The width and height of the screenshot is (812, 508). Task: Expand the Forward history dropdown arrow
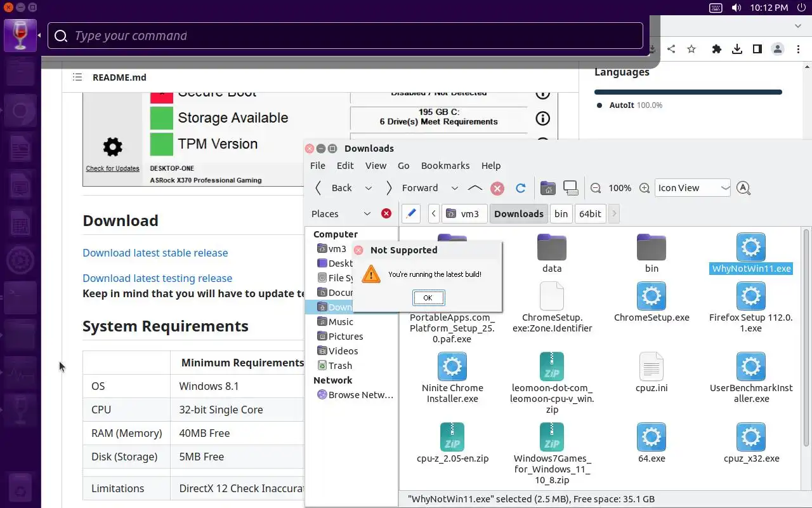tap(454, 188)
